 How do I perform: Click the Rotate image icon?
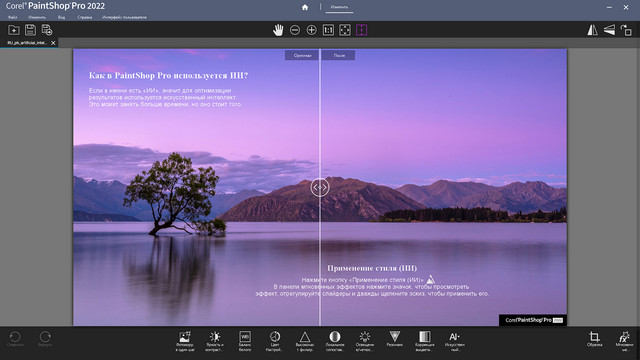pos(626,30)
